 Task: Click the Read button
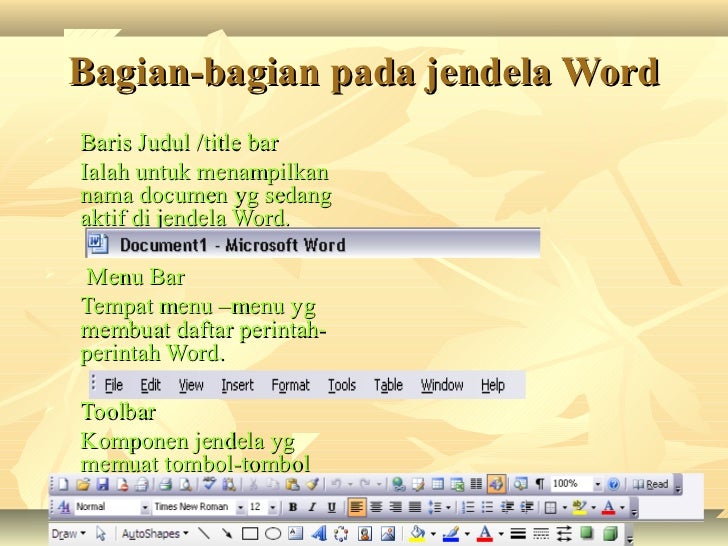650,484
